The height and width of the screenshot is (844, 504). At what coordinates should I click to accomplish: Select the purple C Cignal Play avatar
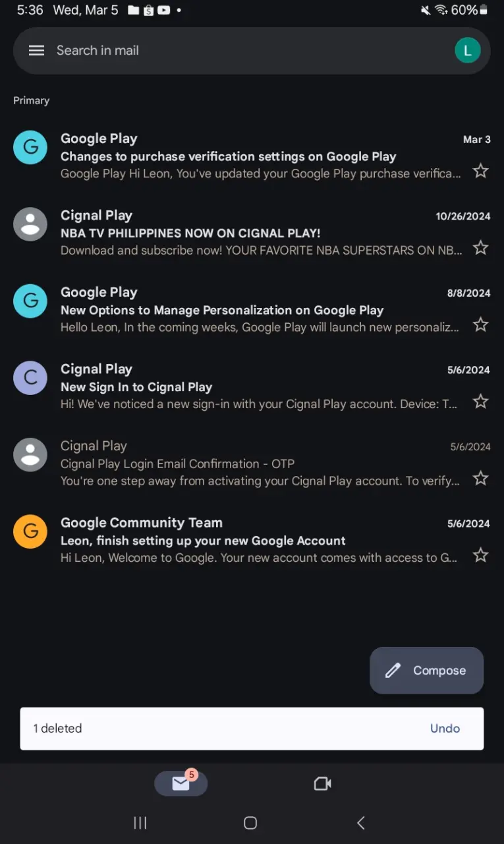pos(30,378)
